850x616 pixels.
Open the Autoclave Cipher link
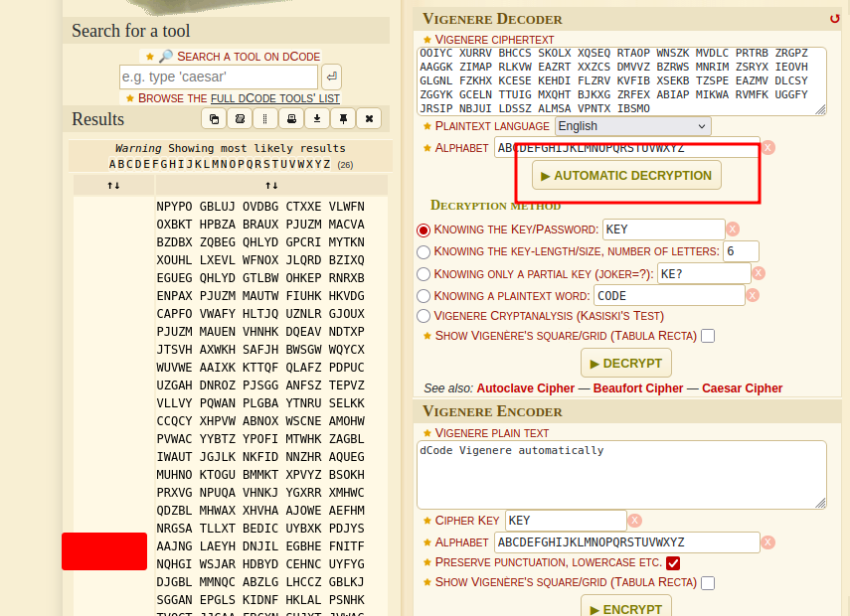[525, 388]
